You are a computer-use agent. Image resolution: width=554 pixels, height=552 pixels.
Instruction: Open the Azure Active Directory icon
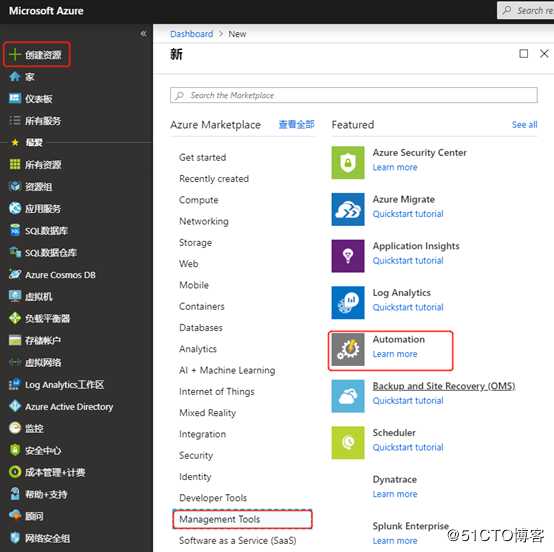point(15,406)
